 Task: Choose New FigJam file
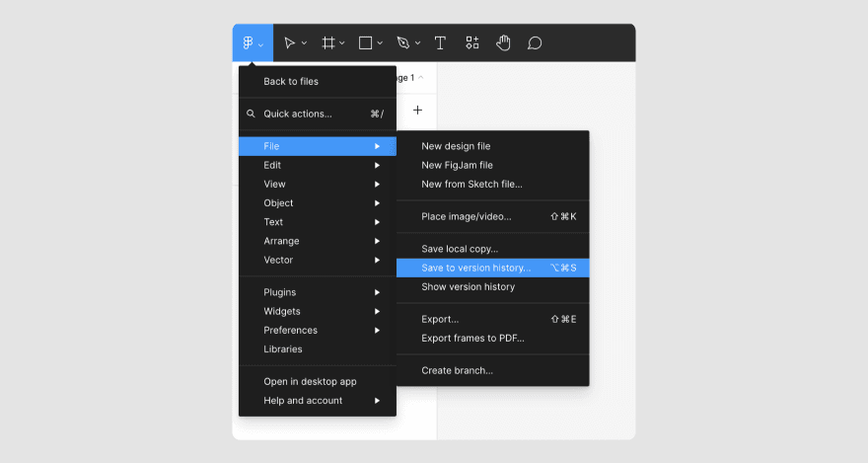coord(492,165)
